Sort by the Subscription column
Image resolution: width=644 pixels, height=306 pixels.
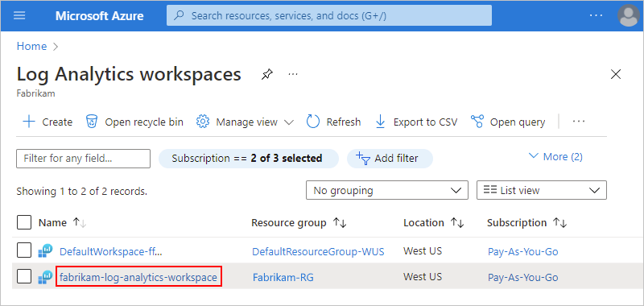click(527, 222)
